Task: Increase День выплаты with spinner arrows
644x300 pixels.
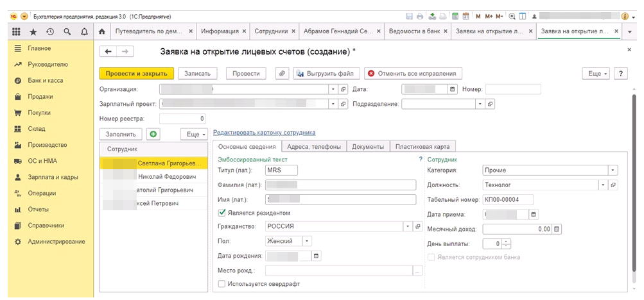Action: pyautogui.click(x=507, y=242)
